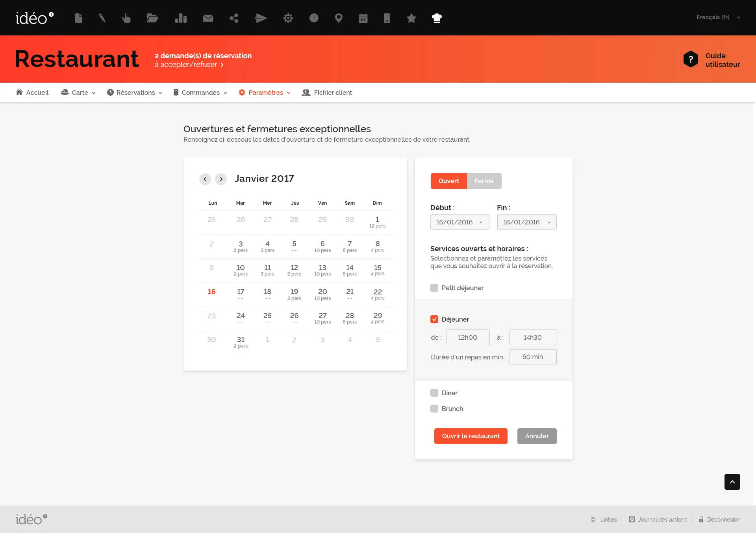Uncheck the Déjeuner service checkbox

(x=434, y=319)
